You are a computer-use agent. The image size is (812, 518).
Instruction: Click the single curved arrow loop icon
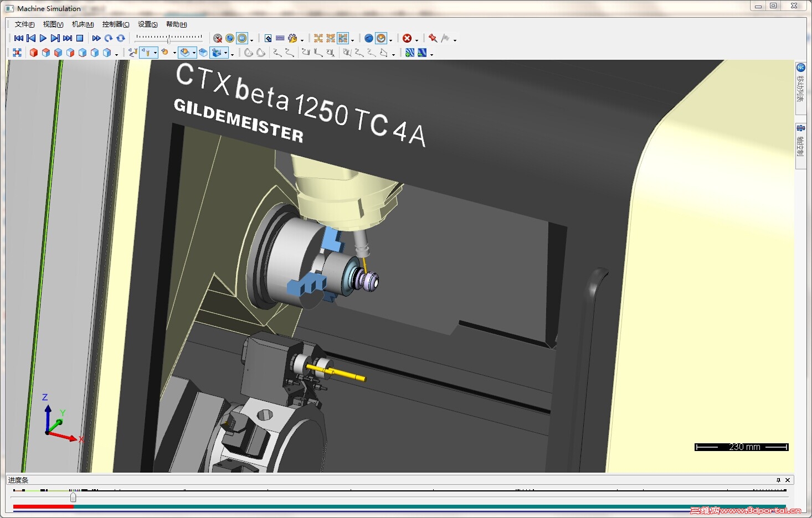point(109,38)
